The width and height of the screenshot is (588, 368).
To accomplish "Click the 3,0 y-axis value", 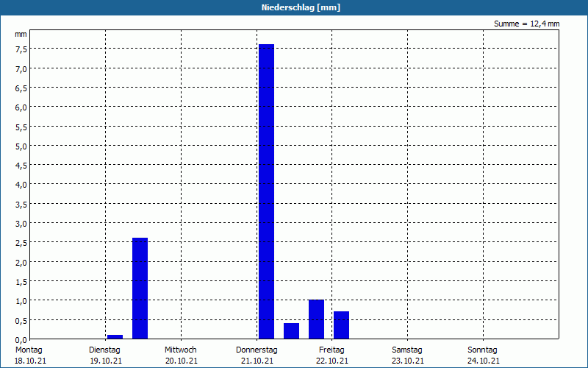I will [x=21, y=224].
